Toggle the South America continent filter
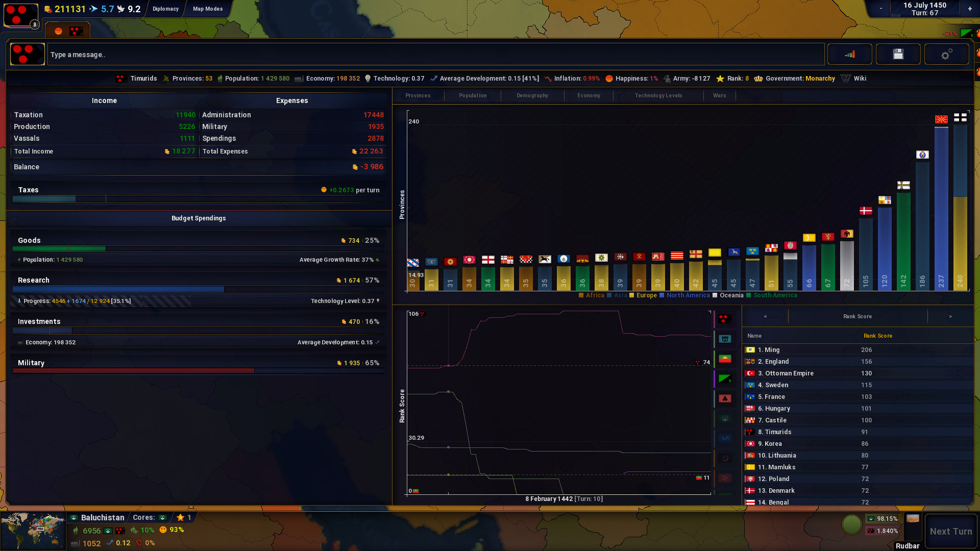This screenshot has width=980, height=551. 771,295
